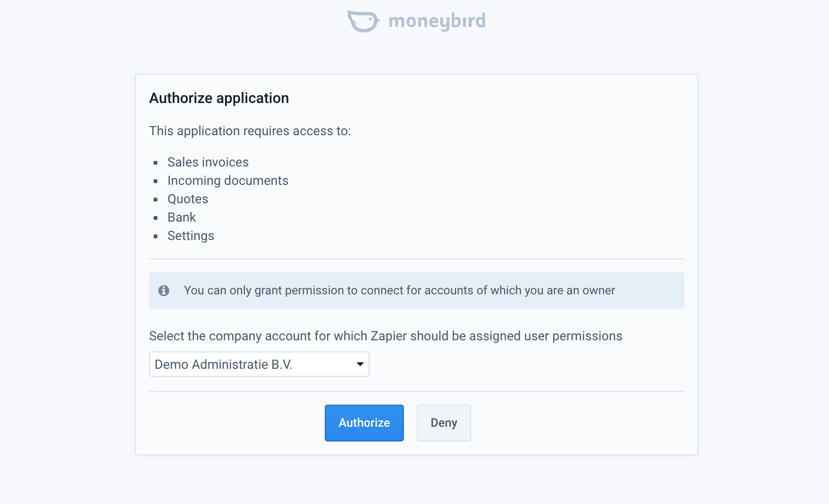
Task: Click the Quotes permission item
Action: [188, 199]
